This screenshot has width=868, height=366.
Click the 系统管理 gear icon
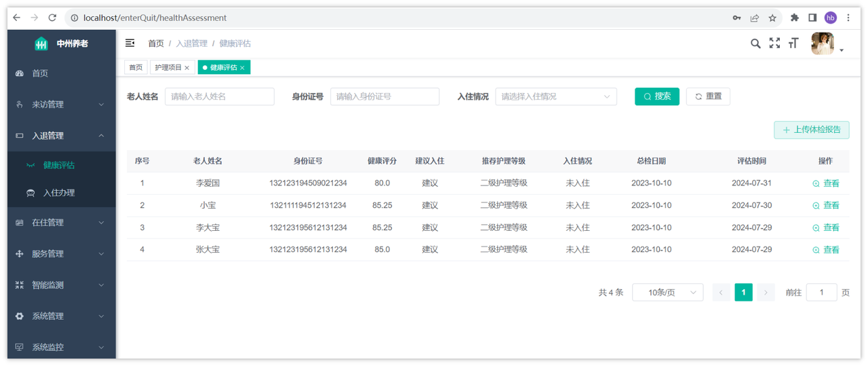(x=20, y=316)
